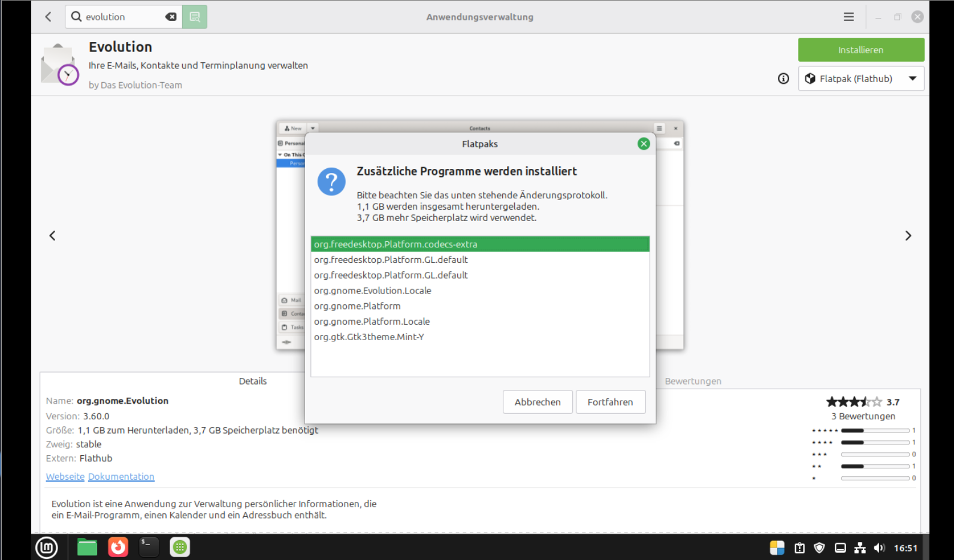Select org.gnome.Platform.Locale in the list
954x560 pixels.
(x=372, y=322)
